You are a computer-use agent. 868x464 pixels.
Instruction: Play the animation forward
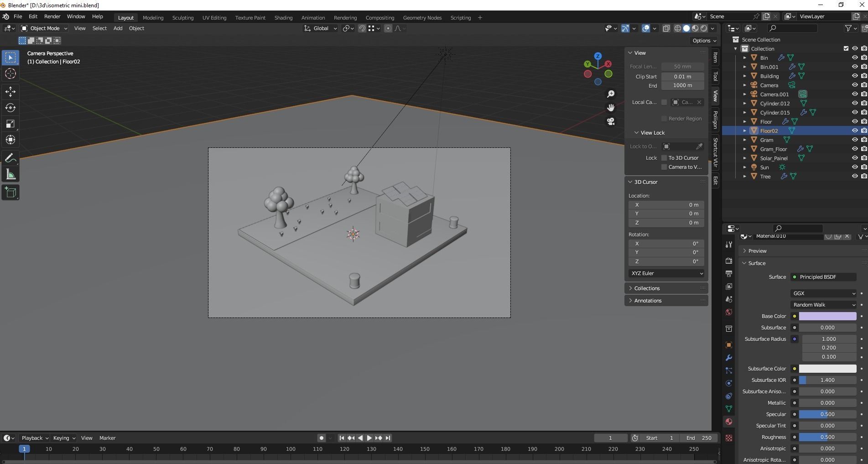coord(369,438)
